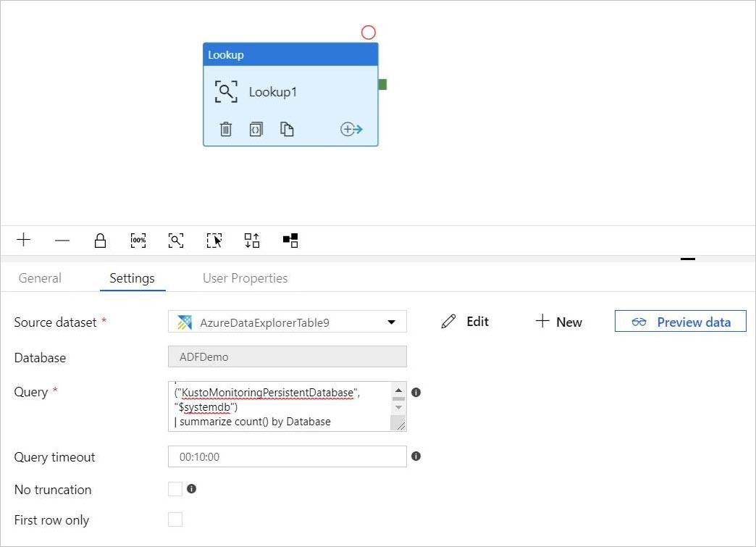Check the First row only option

[174, 520]
